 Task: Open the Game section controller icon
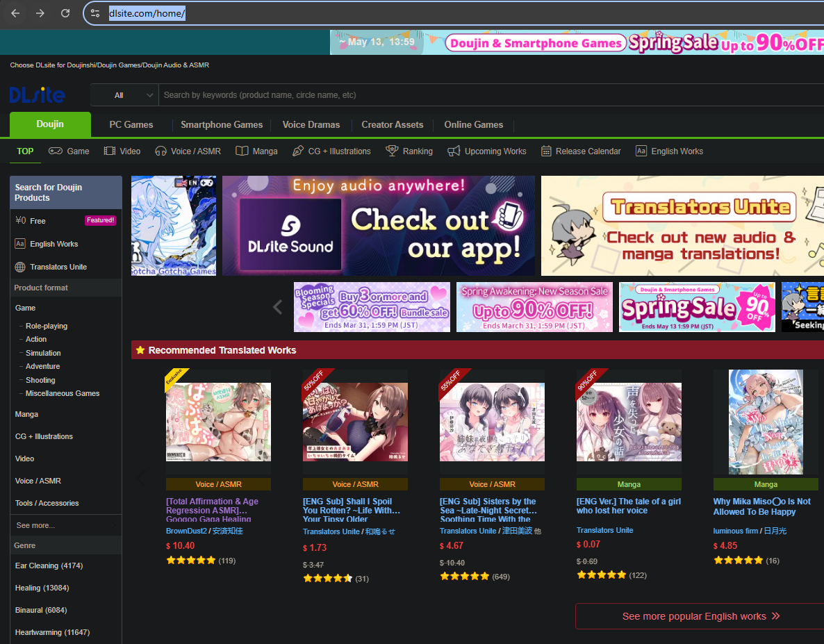55,151
